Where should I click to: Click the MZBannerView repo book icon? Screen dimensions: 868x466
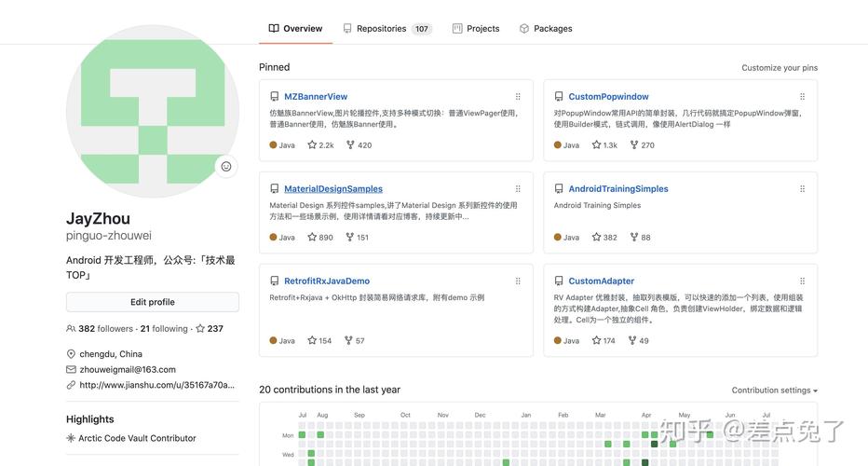click(x=274, y=96)
